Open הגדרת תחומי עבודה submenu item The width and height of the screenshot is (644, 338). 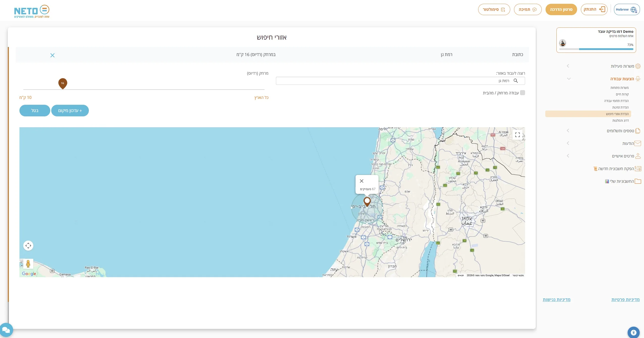(616, 101)
